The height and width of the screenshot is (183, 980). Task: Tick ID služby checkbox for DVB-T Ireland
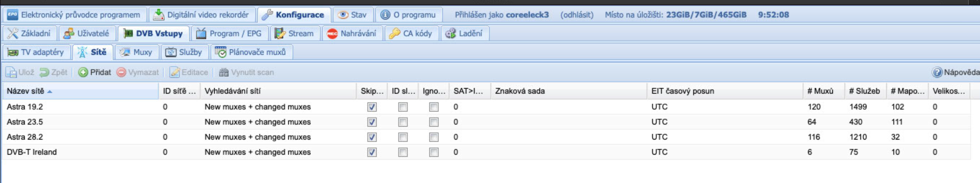403,152
